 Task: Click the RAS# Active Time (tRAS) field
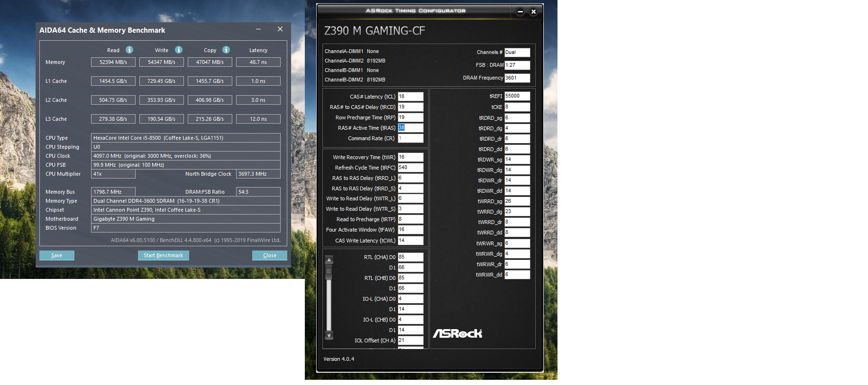pyautogui.click(x=411, y=128)
